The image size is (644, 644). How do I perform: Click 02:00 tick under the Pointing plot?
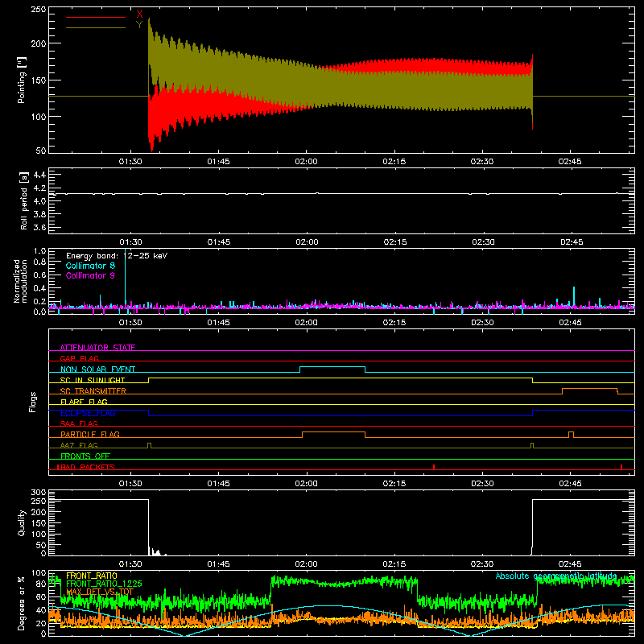pos(306,162)
